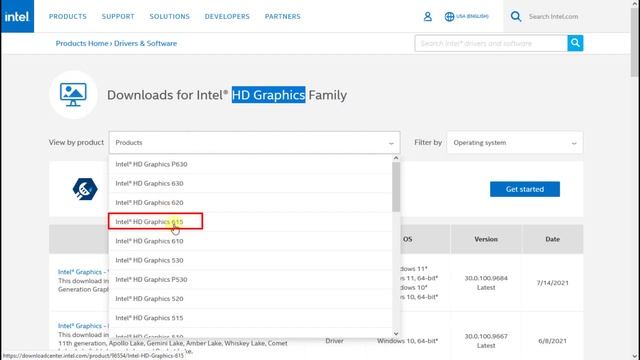This screenshot has width=640, height=360.
Task: Click the dropdown list scroll-down arrow
Action: pos(396,333)
